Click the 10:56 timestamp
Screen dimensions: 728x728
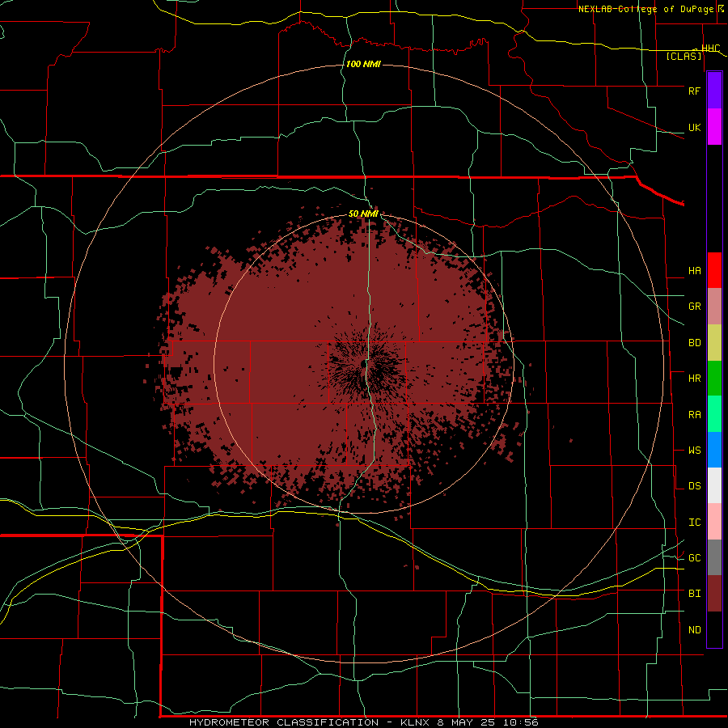tap(519, 722)
